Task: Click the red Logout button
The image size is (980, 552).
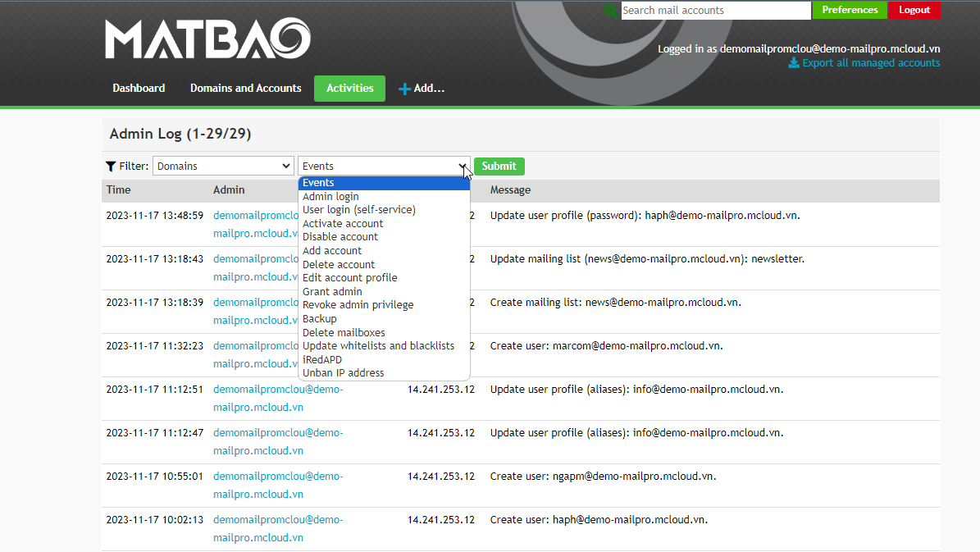Action: coord(914,11)
